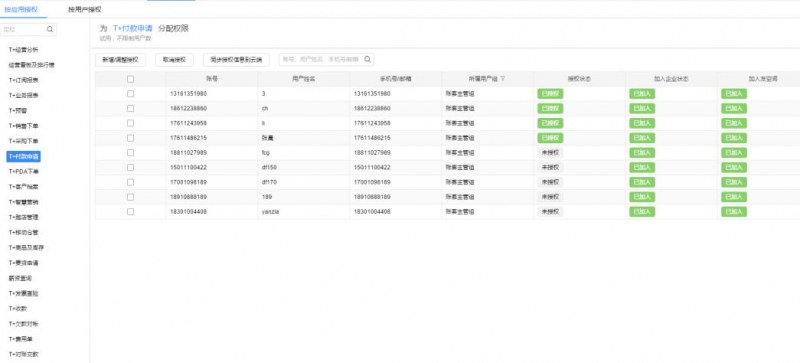Click 已授权 status badge for user ch
This screenshot has height=363, width=800.
tap(550, 109)
